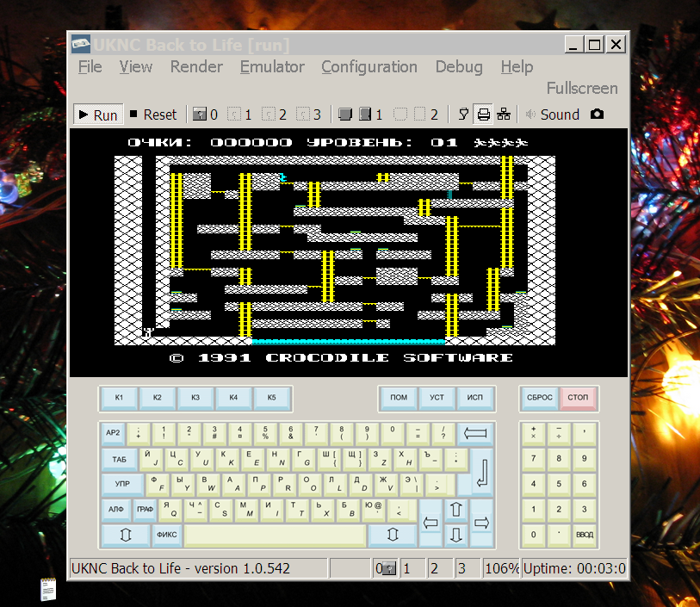The height and width of the screenshot is (607, 700).
Task: Select floppy drive 1 icon in toolbar
Action: pos(234,115)
